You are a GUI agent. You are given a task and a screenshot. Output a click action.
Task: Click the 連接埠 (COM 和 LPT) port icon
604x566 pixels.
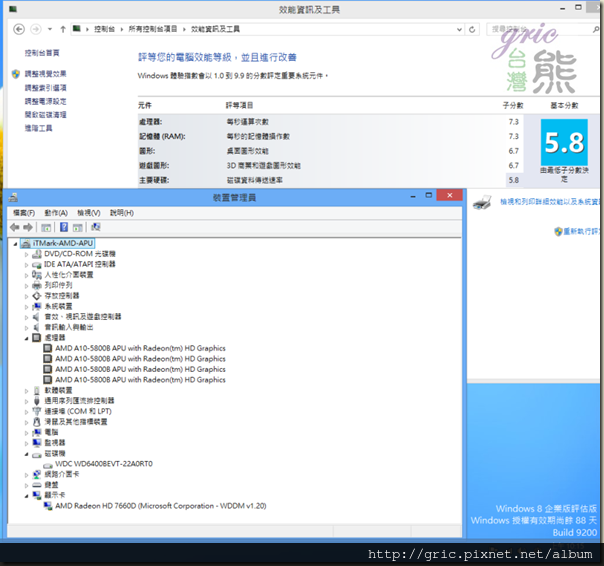point(37,411)
